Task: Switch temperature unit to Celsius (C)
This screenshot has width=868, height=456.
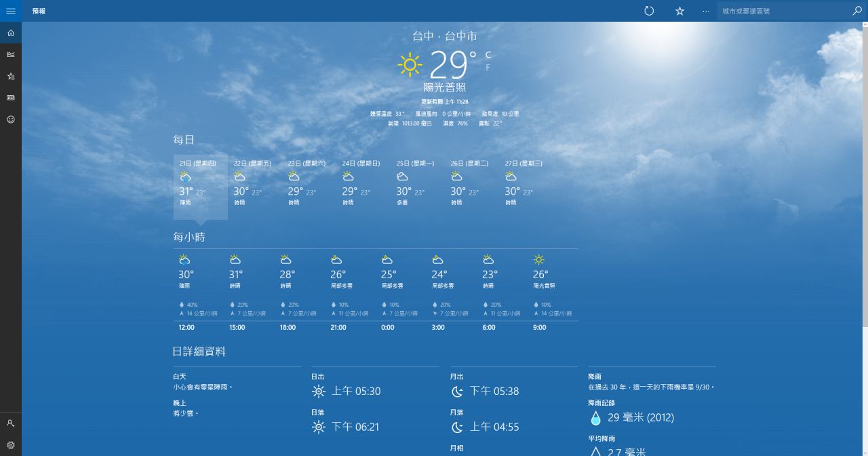Action: [488, 55]
